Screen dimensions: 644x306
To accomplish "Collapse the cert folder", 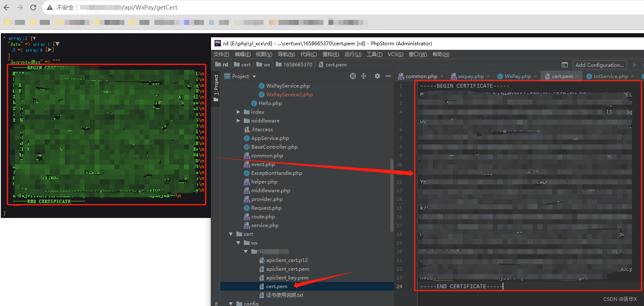I will coord(231,234).
